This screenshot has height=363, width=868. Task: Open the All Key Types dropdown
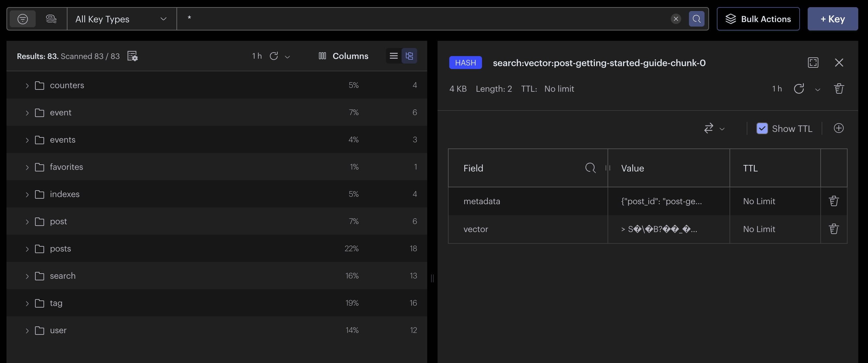point(121,19)
